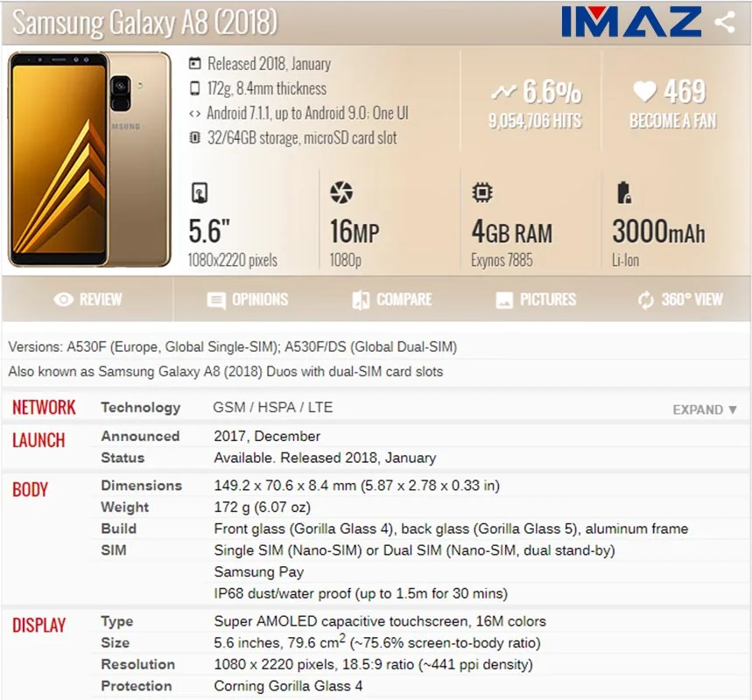
Task: Click the image icon in Pictures tab
Action: point(504,300)
